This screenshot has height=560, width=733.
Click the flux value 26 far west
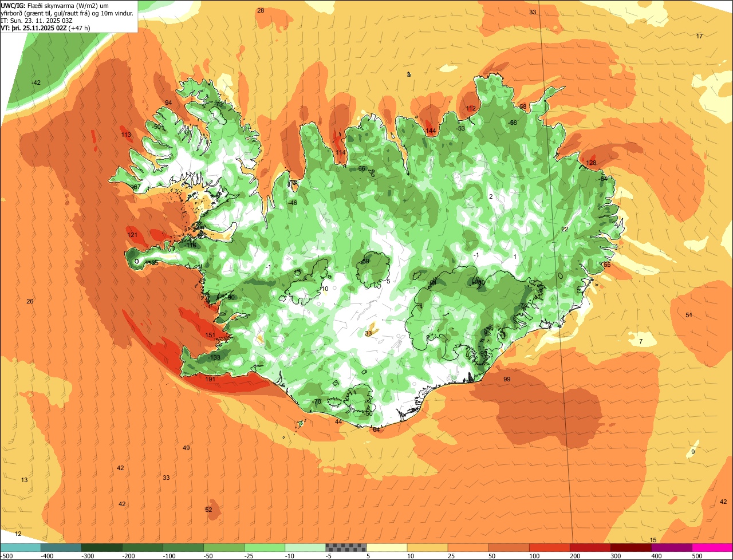point(30,302)
